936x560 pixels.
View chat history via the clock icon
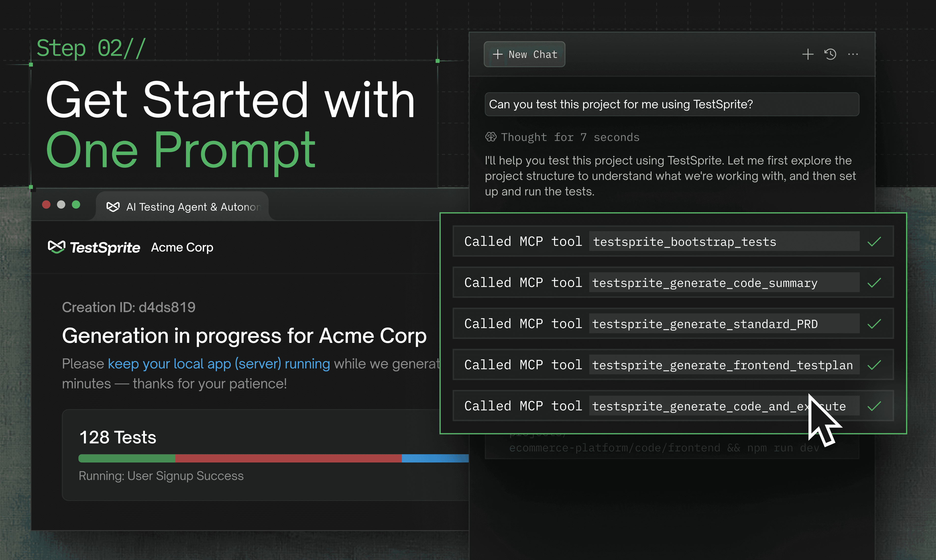(x=830, y=54)
